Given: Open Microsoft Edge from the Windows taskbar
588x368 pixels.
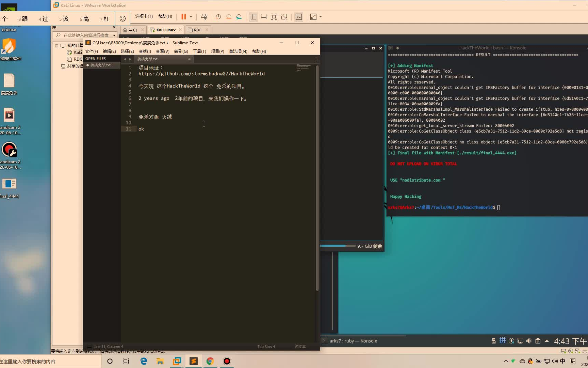Looking at the screenshot, I should coord(144,361).
